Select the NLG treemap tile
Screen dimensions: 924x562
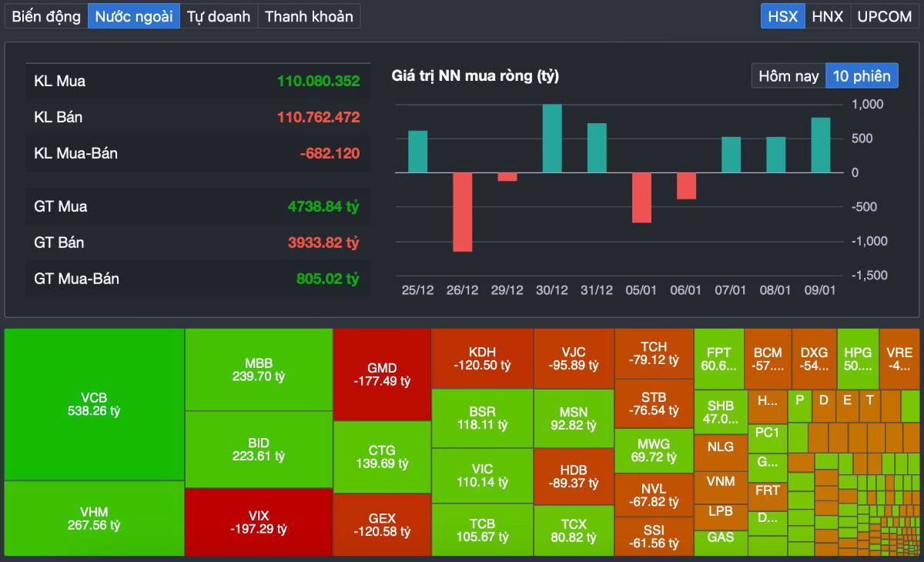tap(721, 453)
